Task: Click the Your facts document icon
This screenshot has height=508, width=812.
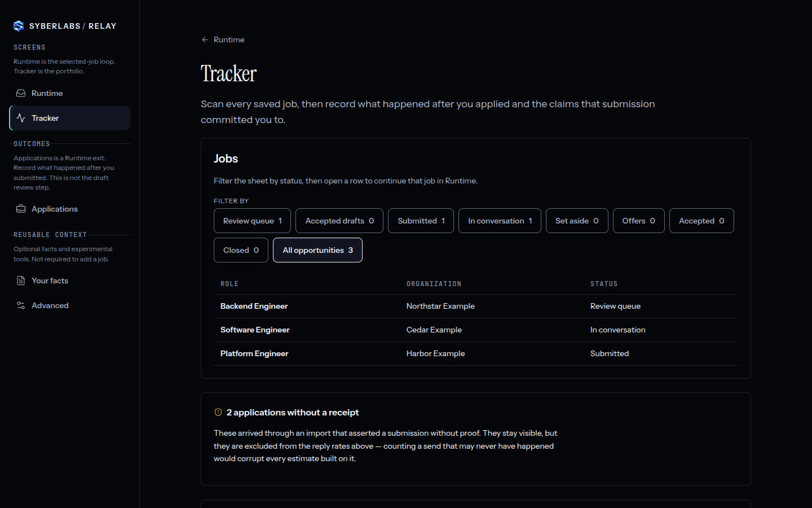Action: [21, 281]
